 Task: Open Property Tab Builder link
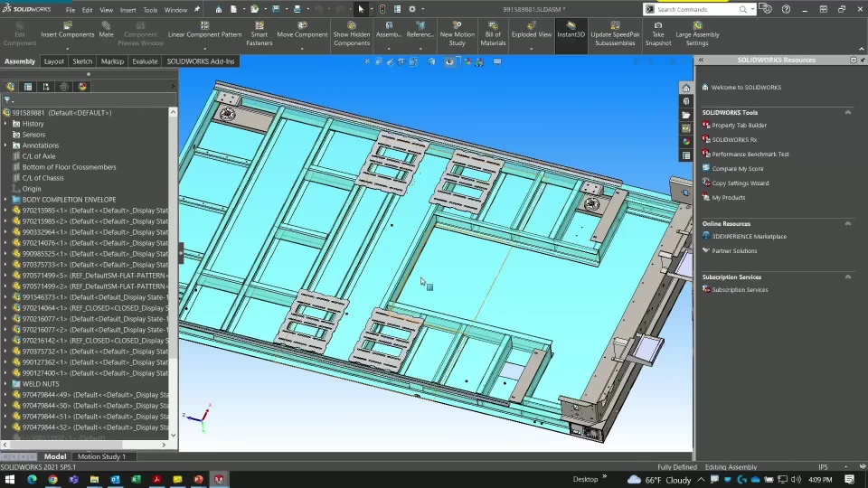739,126
